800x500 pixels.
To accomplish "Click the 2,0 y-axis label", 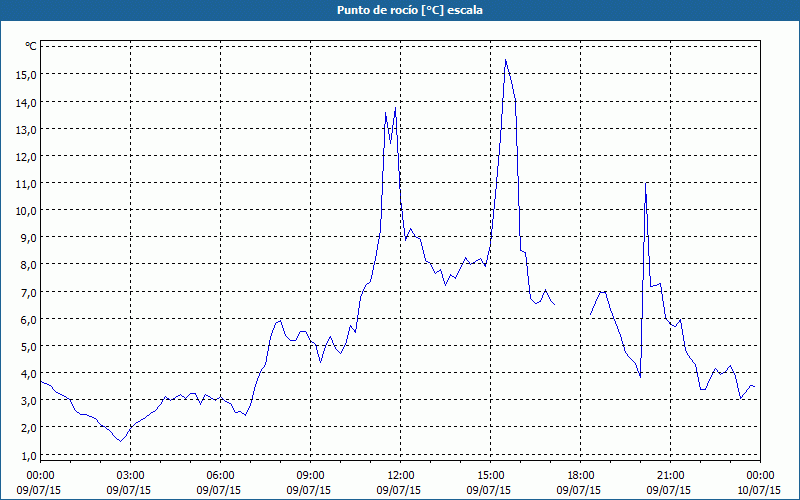I will [x=28, y=428].
